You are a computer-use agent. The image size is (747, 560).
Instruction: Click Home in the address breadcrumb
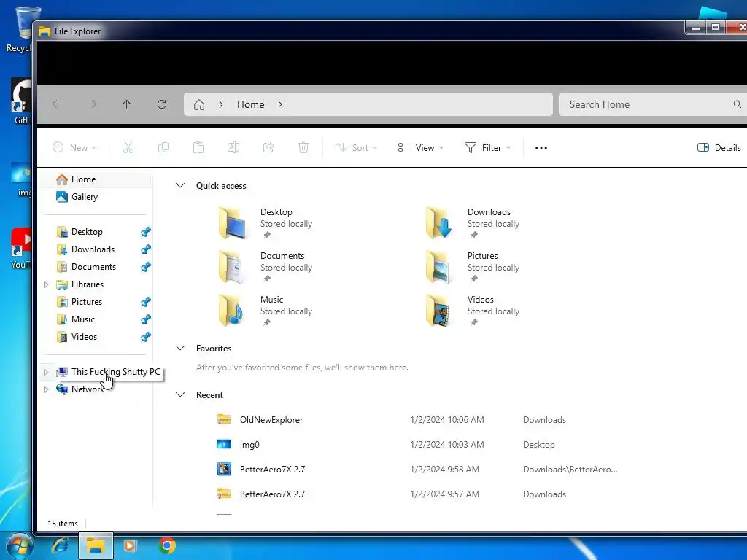(x=251, y=104)
